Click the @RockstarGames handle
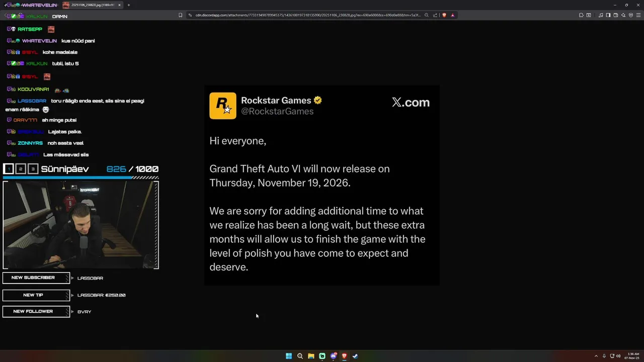The image size is (644, 362). pyautogui.click(x=277, y=112)
